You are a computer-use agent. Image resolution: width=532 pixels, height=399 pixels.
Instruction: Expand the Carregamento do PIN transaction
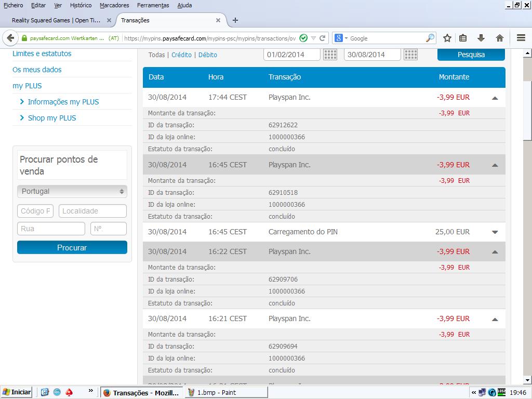[x=495, y=232]
